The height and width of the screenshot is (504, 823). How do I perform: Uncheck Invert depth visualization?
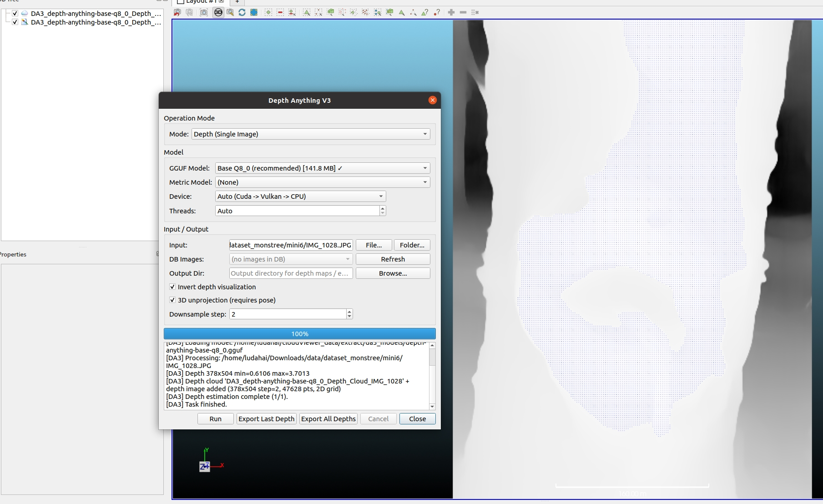tap(172, 287)
